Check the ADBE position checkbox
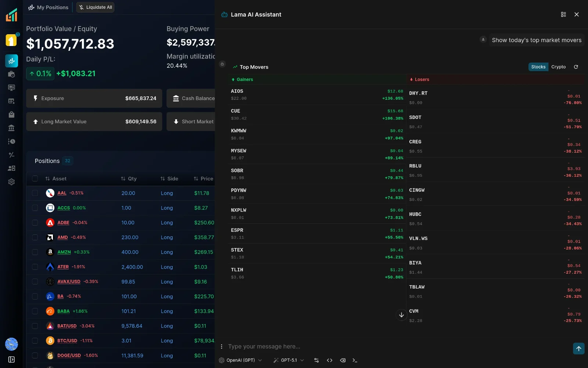The image size is (588, 368). [35, 223]
